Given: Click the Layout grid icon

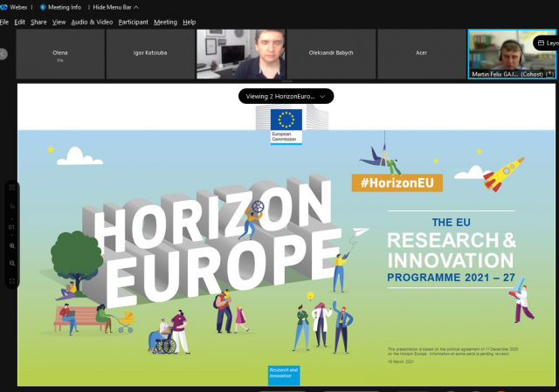Looking at the screenshot, I should pyautogui.click(x=542, y=43).
